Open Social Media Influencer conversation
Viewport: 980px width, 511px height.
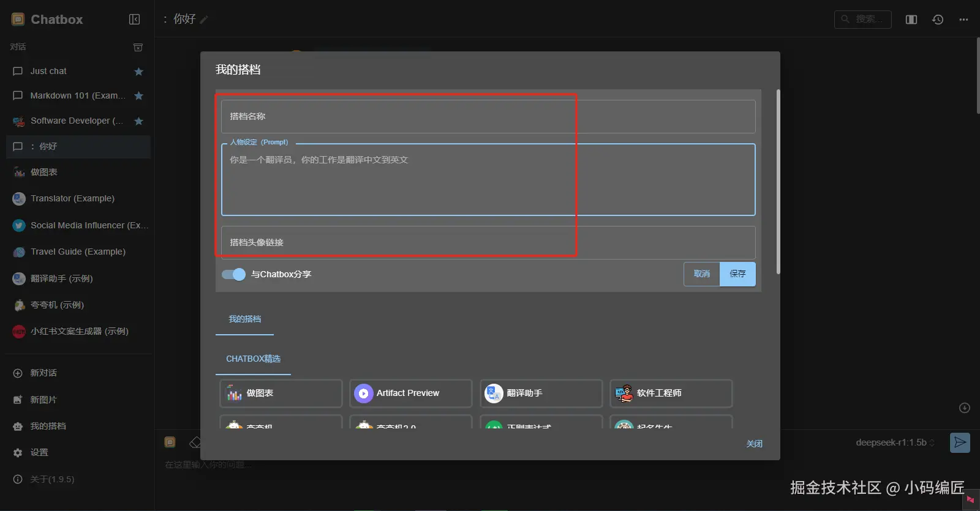pos(78,225)
